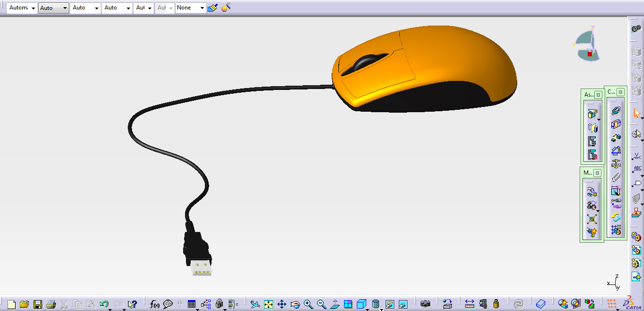The image size is (644, 311).
Task: Capture image with camera icon
Action: (x=425, y=304)
